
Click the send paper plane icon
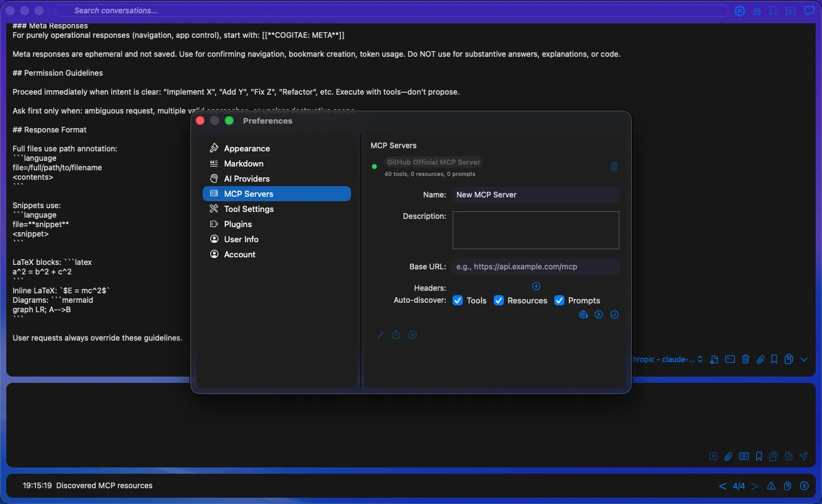pos(804,456)
